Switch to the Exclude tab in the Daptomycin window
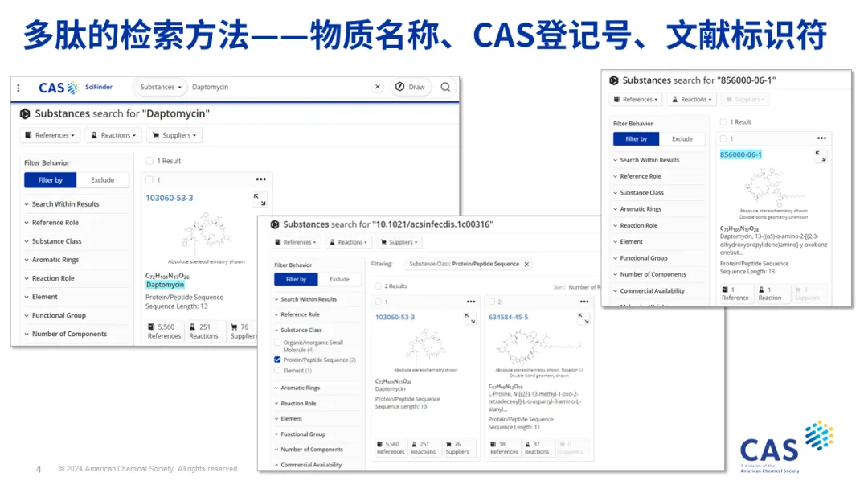868x489 pixels. point(102,180)
